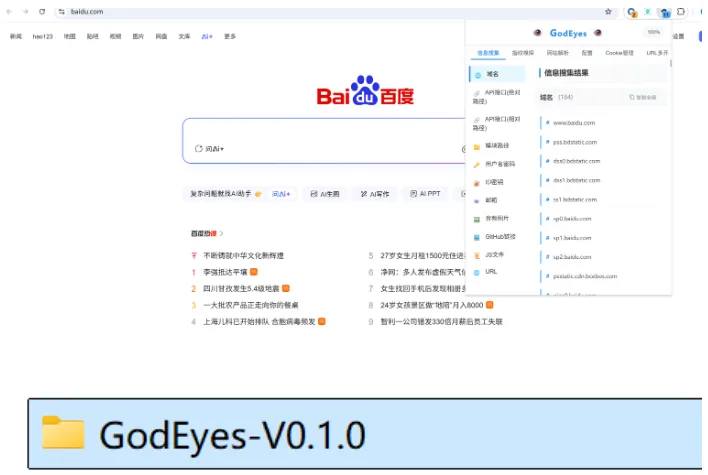Click the GodEyes panel scrollbar
Viewport: 708px width, 475px height.
pyautogui.click(x=671, y=63)
